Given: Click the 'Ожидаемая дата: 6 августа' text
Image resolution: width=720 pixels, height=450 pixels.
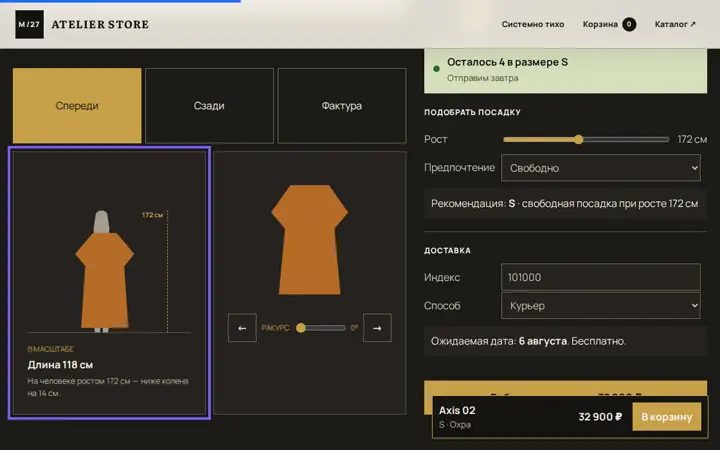Looking at the screenshot, I should pos(499,341).
